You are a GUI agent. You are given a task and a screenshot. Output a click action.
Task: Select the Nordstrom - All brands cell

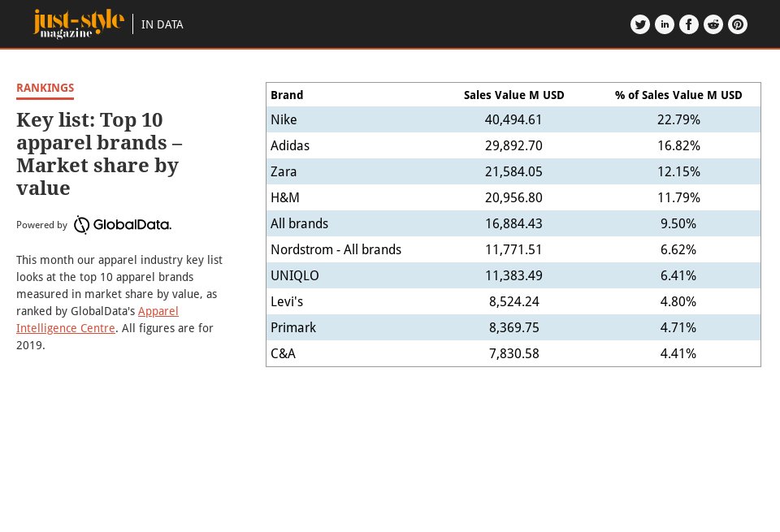coord(336,249)
